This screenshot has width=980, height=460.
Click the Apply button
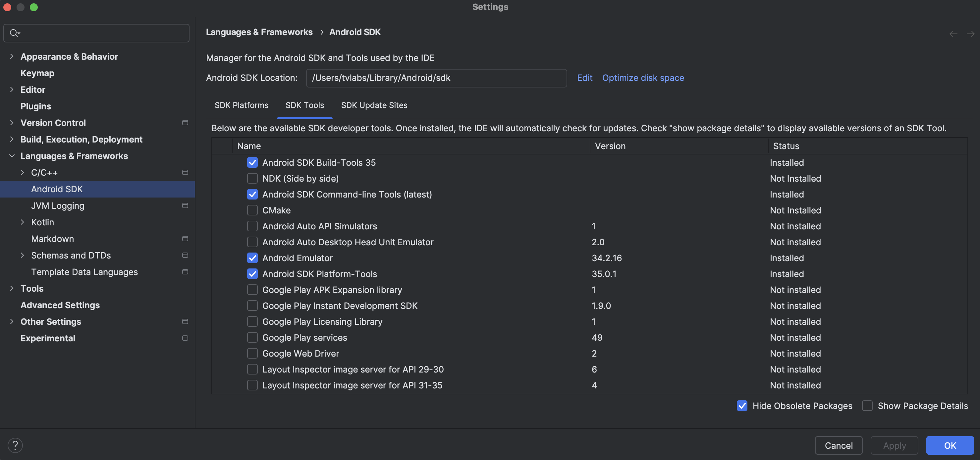(x=895, y=445)
